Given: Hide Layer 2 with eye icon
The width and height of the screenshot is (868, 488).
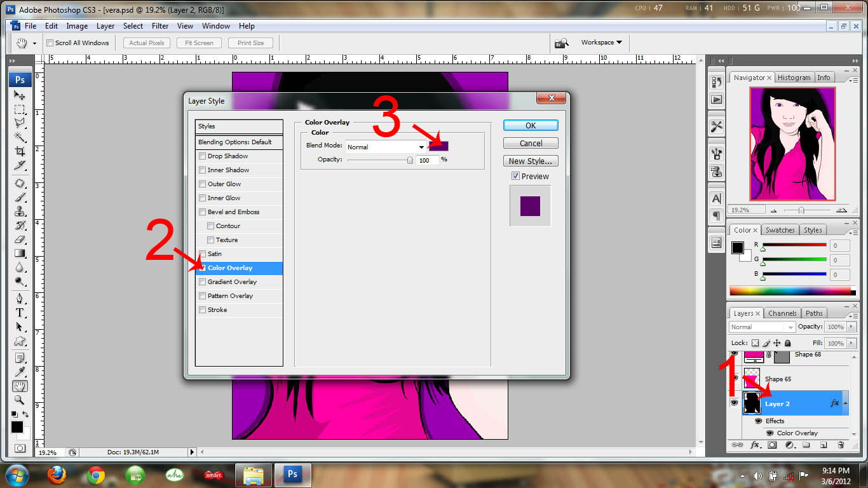Looking at the screenshot, I should tap(735, 403).
